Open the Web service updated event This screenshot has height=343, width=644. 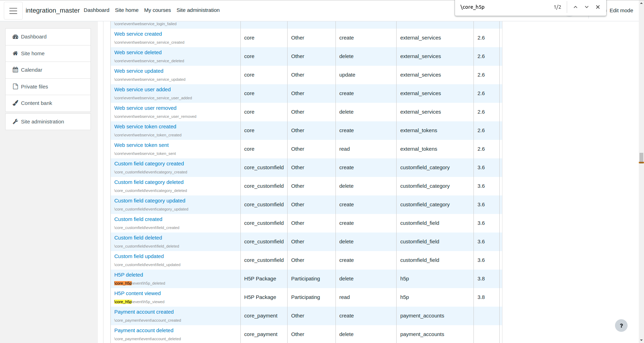tap(139, 71)
